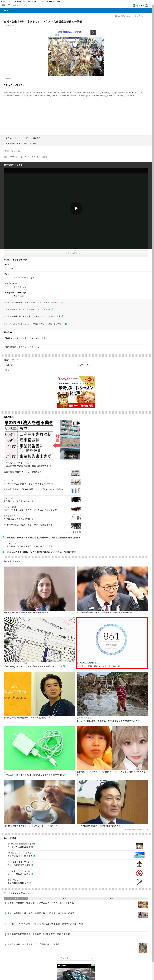Open the 木の幹に挟まった馬 article
This screenshot has height=980, width=154.
tap(28, 525)
